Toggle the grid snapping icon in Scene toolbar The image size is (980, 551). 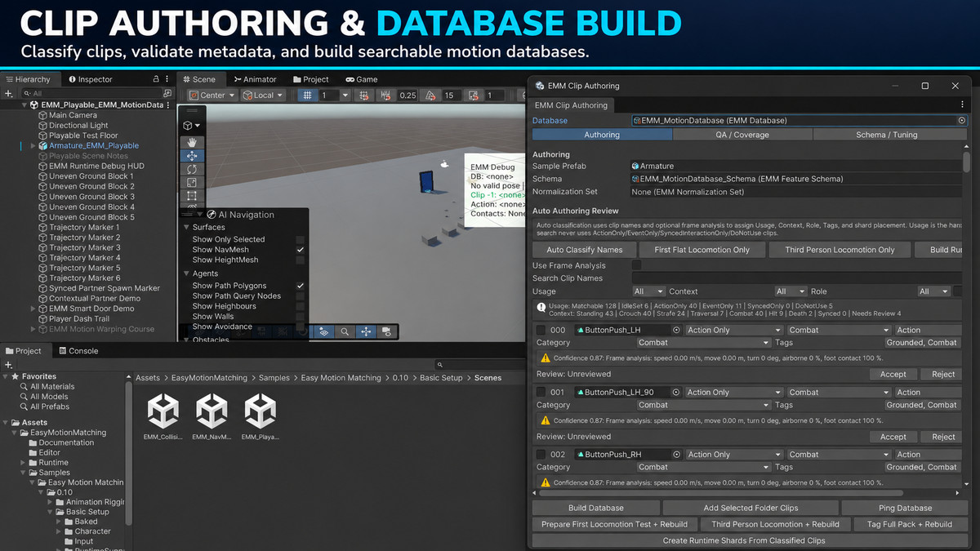tap(307, 96)
